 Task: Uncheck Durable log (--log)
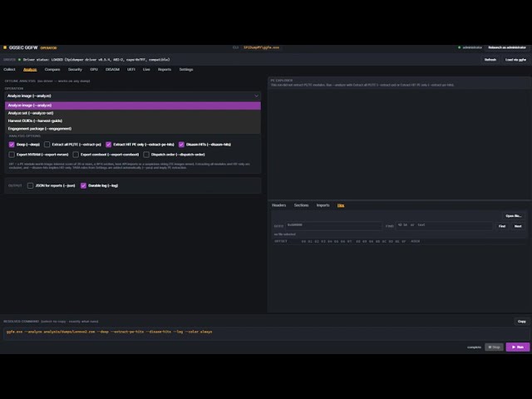point(83,185)
